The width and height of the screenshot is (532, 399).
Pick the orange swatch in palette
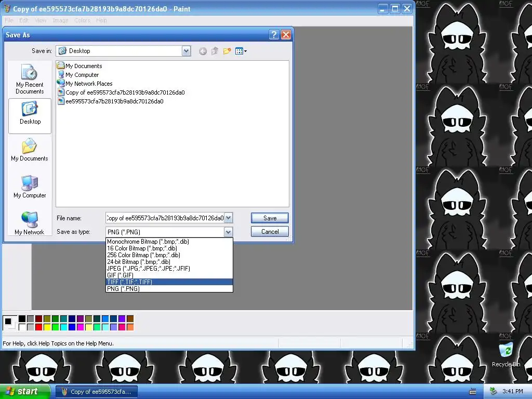130,327
